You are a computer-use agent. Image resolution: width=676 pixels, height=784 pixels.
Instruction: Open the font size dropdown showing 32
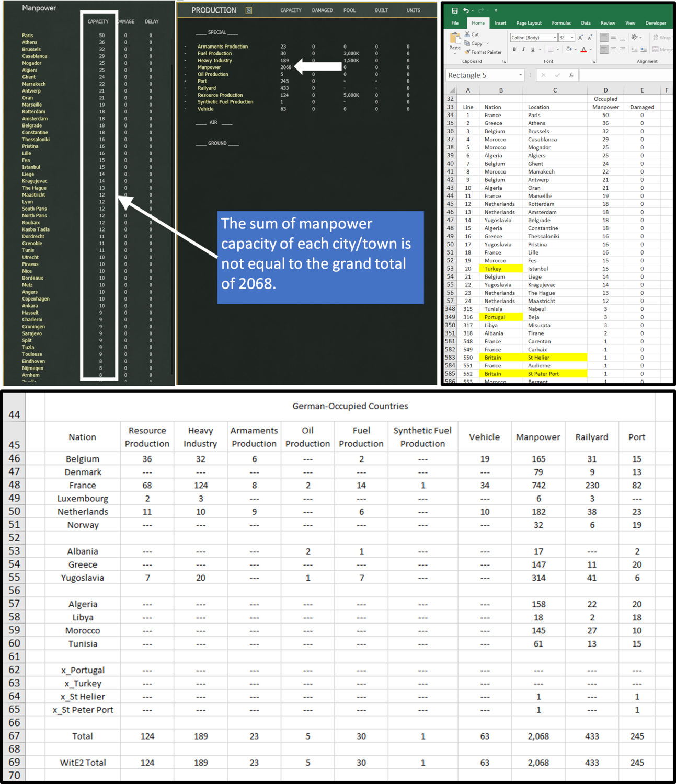coord(572,38)
